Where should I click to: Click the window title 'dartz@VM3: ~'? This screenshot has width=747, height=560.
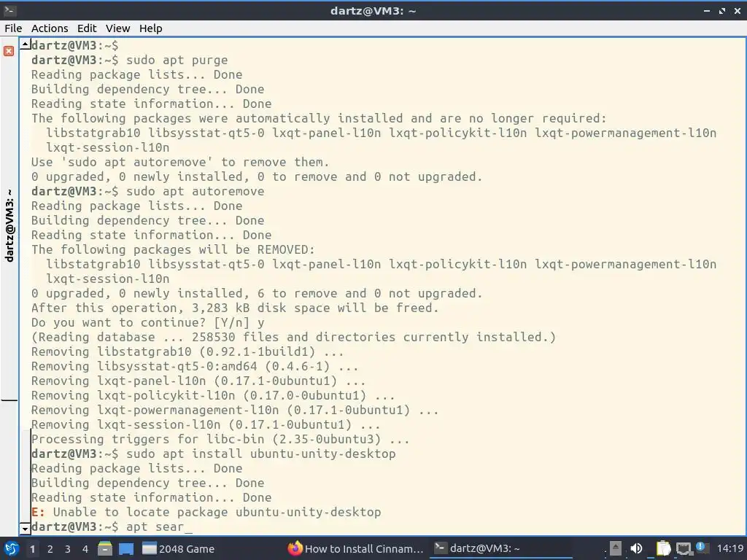[373, 10]
